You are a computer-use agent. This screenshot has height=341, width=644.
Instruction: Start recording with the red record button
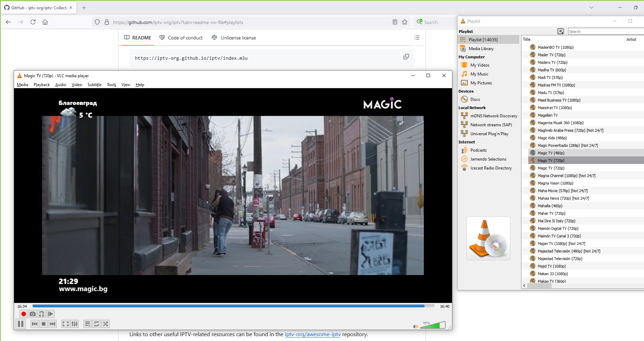tap(24, 314)
